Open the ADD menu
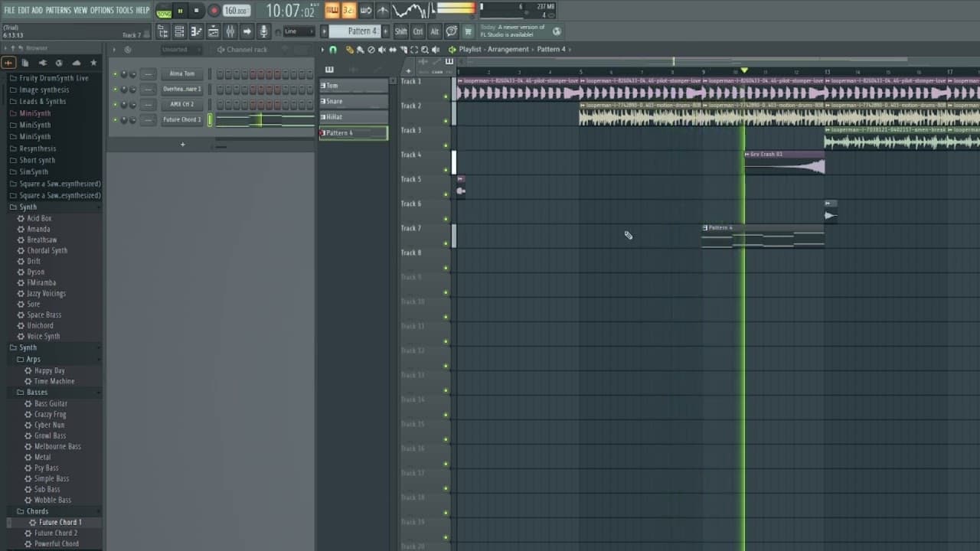Viewport: 980px width, 551px height. pos(37,10)
